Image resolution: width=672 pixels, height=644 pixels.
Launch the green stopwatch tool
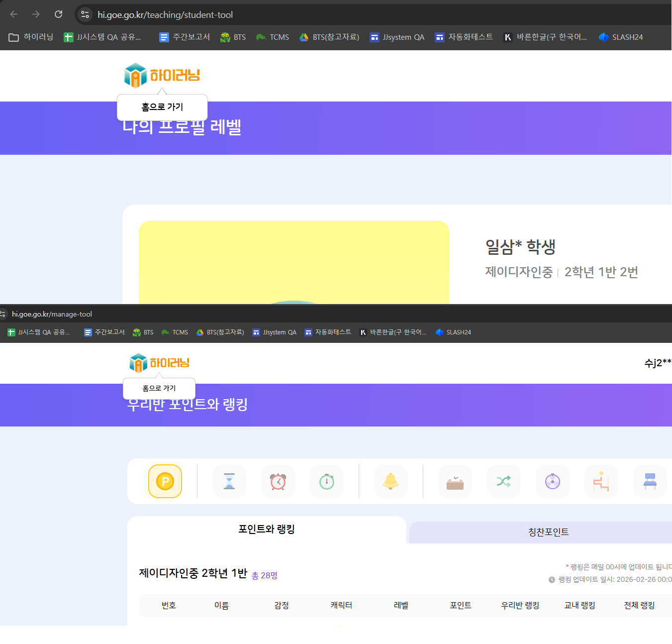coord(327,481)
